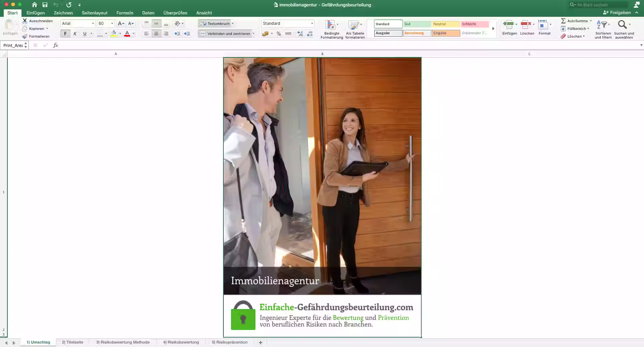The width and height of the screenshot is (644, 347).
Task: Toggle italic formatting with the K icon
Action: [75, 33]
